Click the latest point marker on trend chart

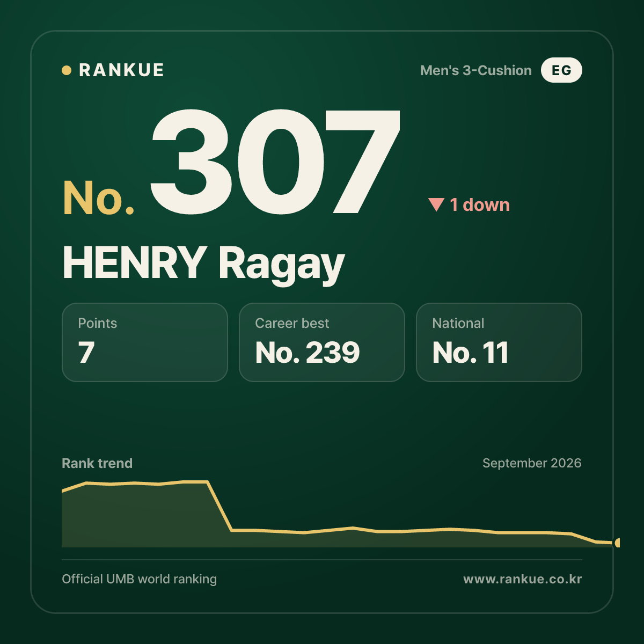click(x=618, y=543)
